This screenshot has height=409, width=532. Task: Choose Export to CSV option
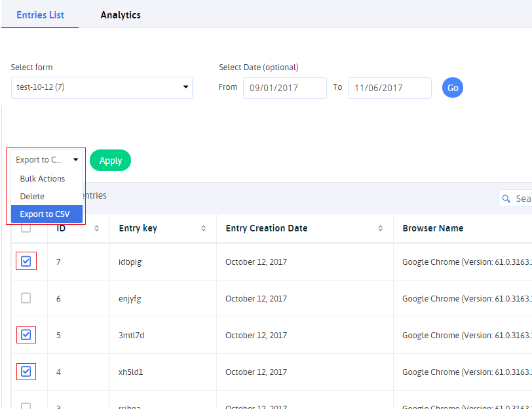[x=46, y=214]
